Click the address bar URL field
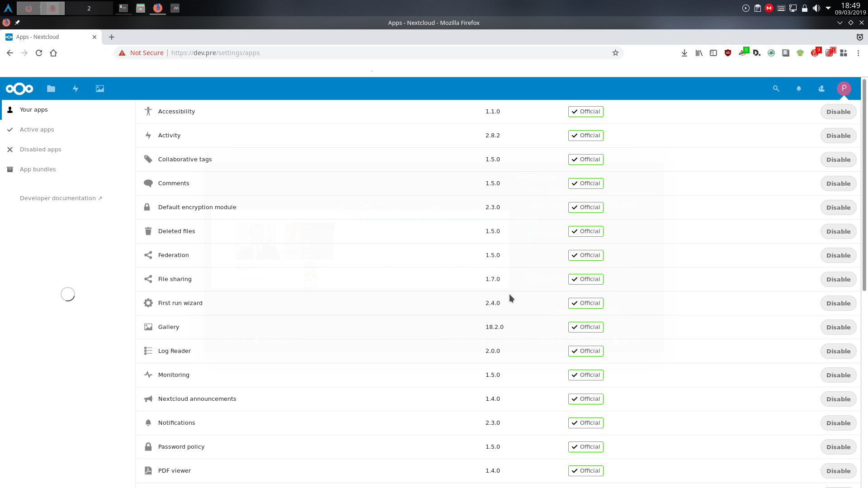This screenshot has height=488, width=868. (x=368, y=53)
